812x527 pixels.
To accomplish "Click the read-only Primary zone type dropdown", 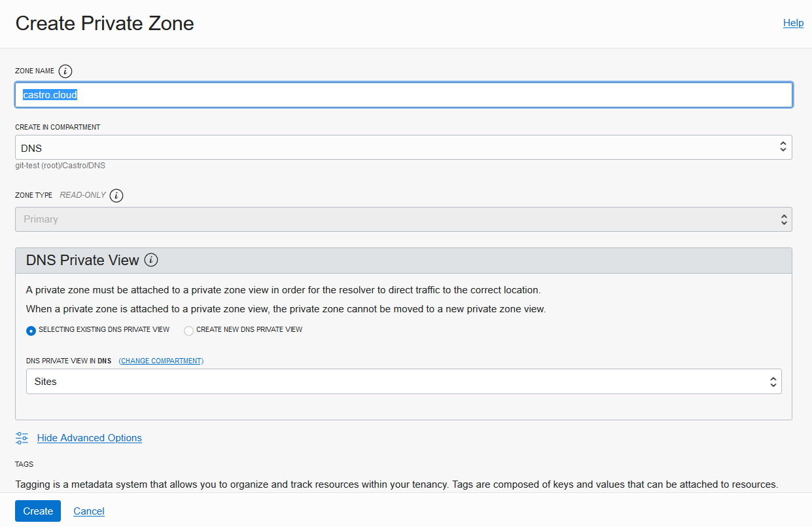I will point(403,219).
